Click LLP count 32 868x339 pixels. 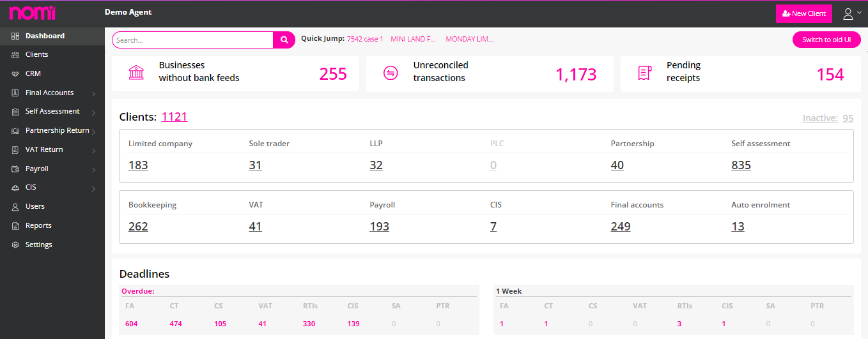click(x=376, y=165)
